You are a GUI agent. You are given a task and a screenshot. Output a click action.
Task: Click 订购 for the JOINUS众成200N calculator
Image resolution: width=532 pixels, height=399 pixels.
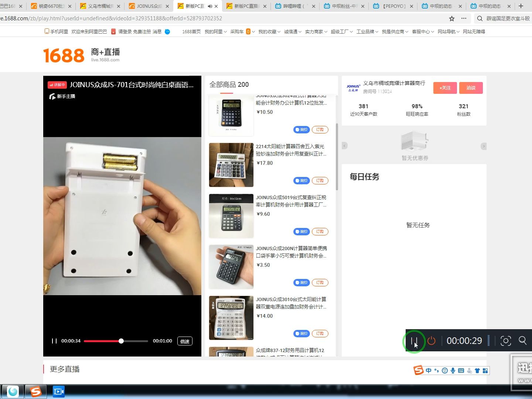pos(320,283)
